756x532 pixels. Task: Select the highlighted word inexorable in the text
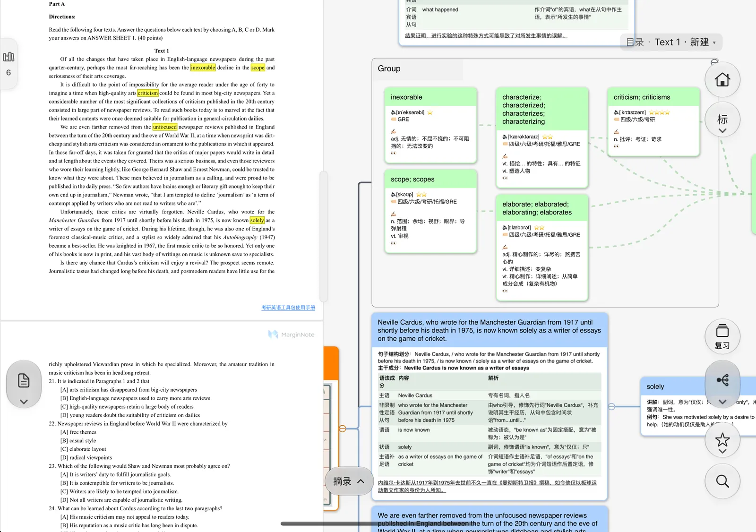point(203,68)
